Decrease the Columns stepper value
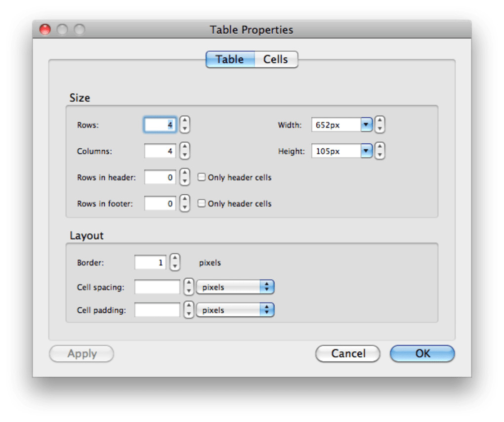Screen dimensions: 504x422 point(184,155)
